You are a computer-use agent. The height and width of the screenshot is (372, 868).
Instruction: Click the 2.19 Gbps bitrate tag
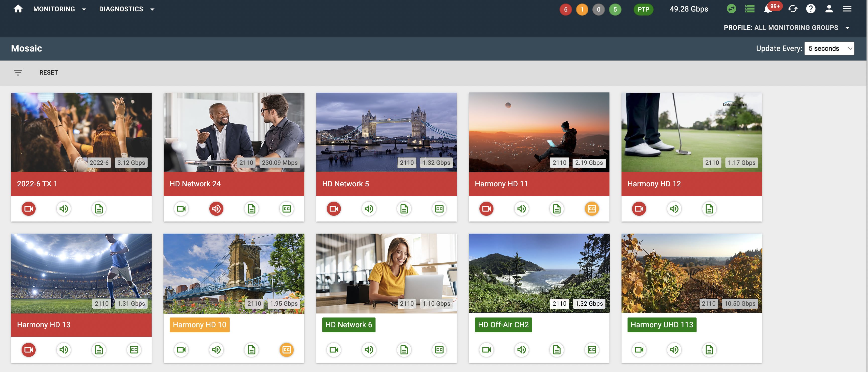[589, 163]
